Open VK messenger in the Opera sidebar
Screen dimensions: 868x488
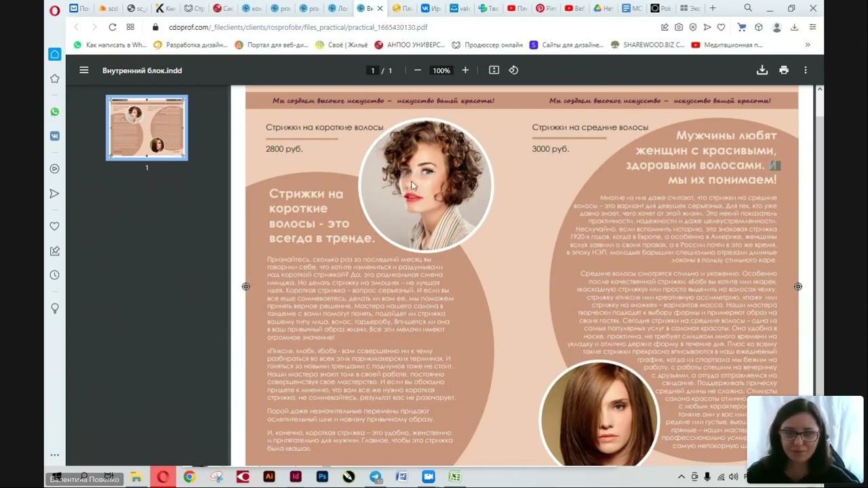(55, 136)
